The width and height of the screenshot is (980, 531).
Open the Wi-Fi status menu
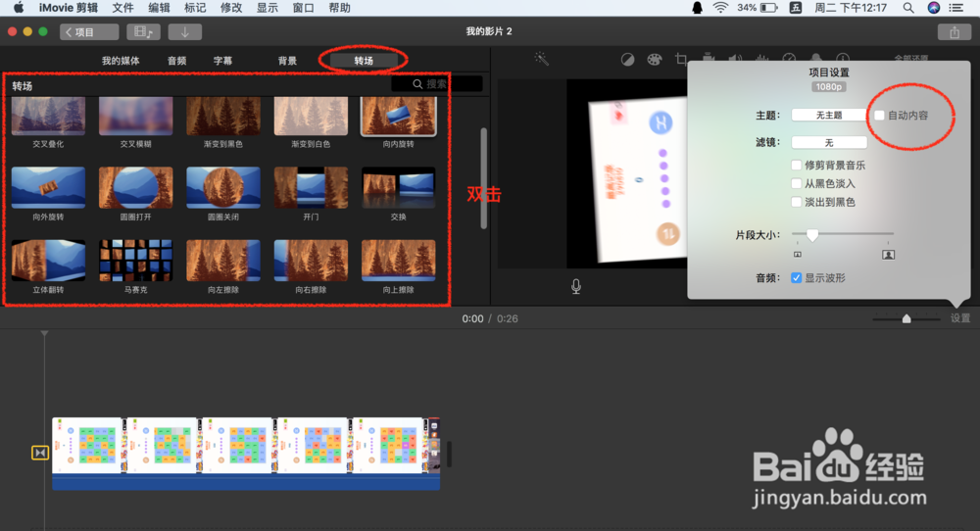(720, 8)
